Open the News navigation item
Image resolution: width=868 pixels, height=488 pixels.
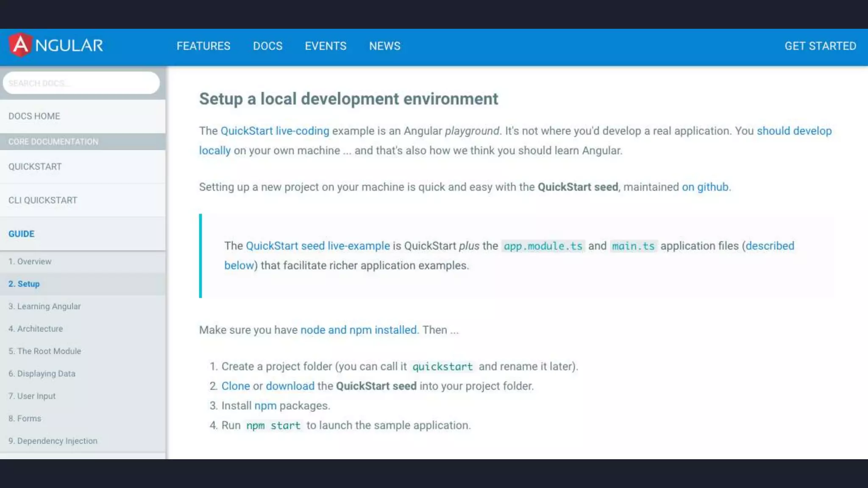click(x=384, y=46)
